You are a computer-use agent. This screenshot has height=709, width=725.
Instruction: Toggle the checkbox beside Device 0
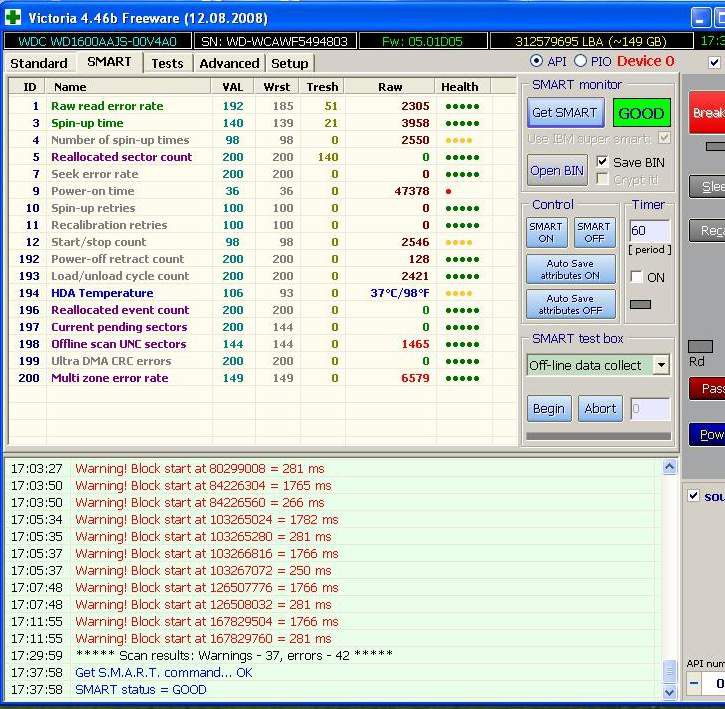[x=714, y=62]
